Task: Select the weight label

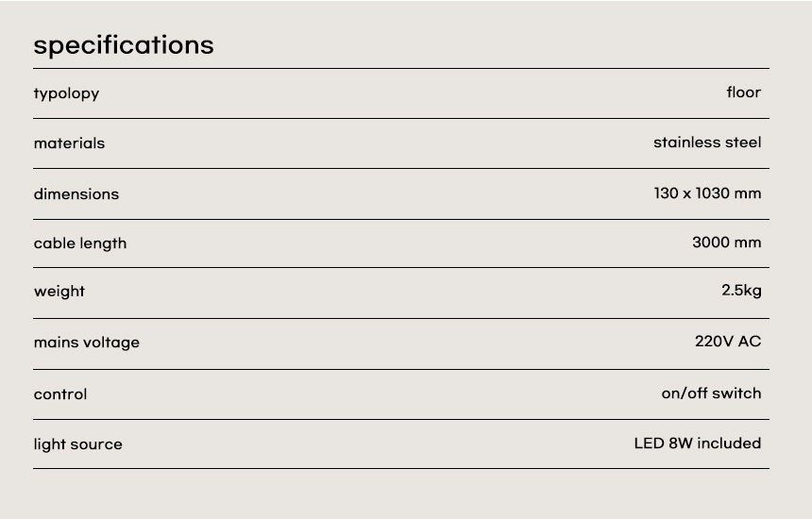Action: pyautogui.click(x=59, y=292)
